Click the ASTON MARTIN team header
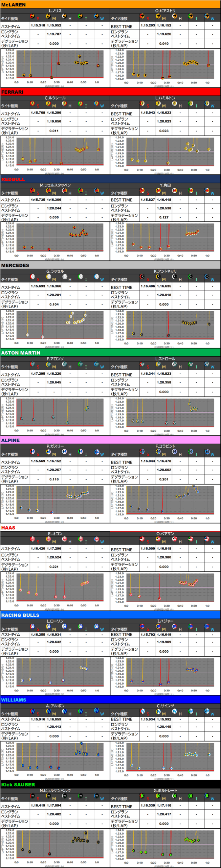The image size is (221, 868). (110, 353)
